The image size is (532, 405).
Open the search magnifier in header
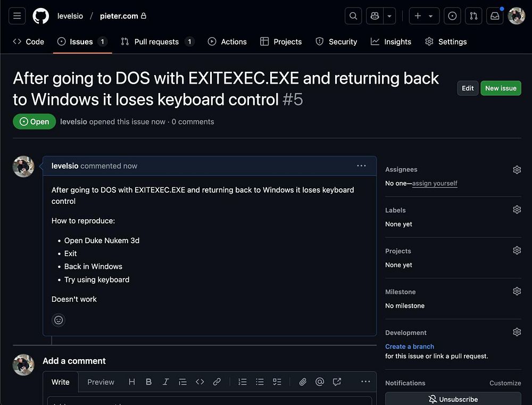coord(353,16)
